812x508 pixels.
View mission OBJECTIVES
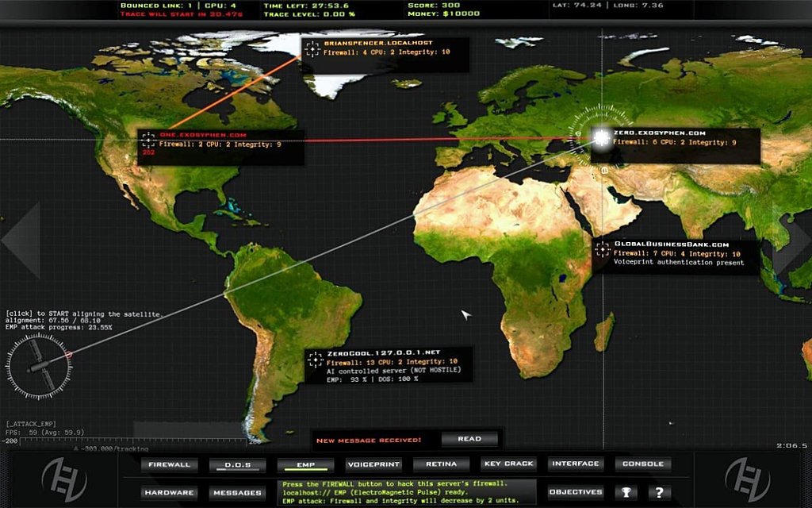[x=576, y=492]
